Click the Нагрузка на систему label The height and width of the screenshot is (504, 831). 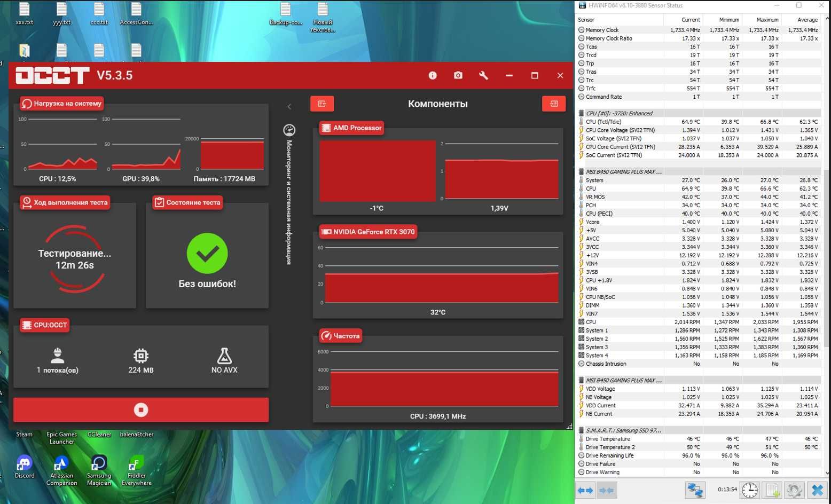(x=62, y=104)
